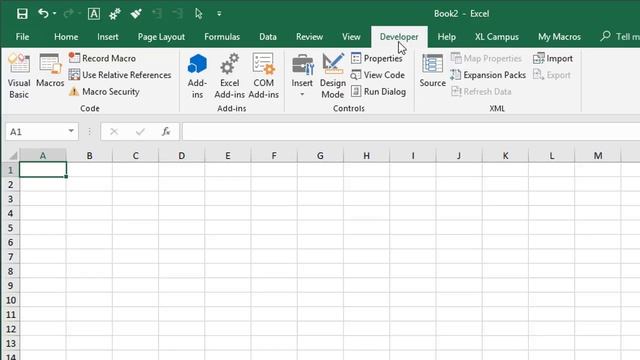Open the Visual Basic editor
640x360 pixels.
coord(19,76)
